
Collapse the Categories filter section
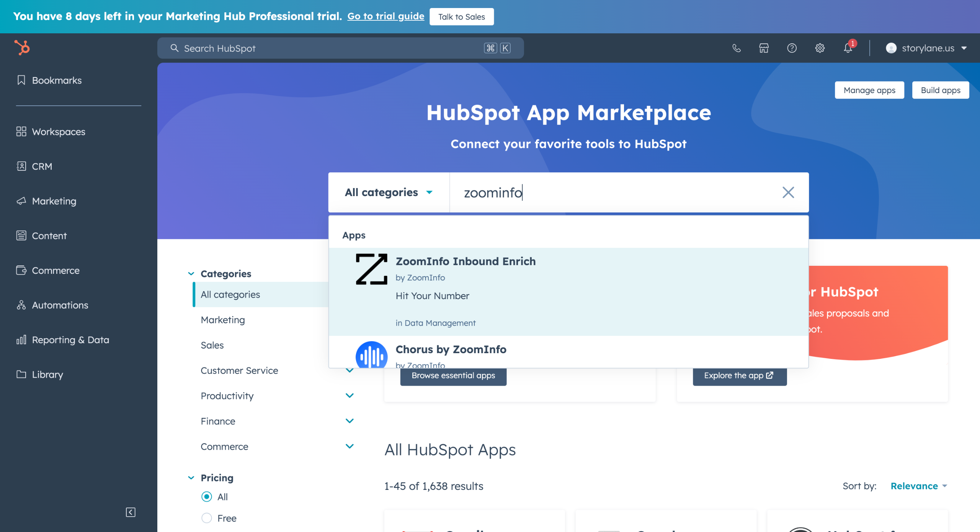tap(191, 273)
